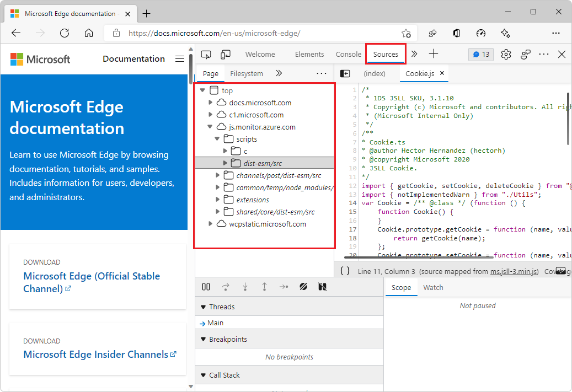Close the Cookie.js editor tab
The width and height of the screenshot is (572, 392).
[442, 73]
